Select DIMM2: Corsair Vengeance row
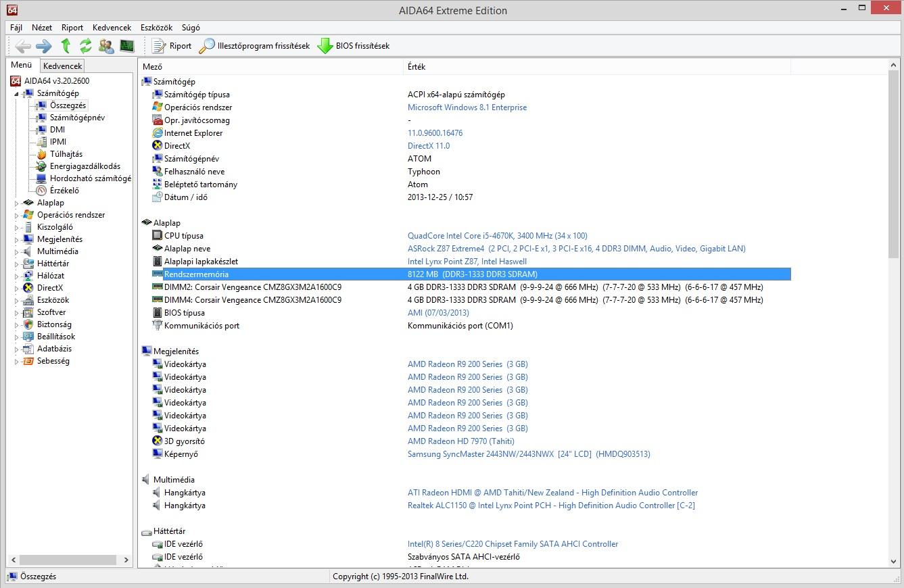This screenshot has height=588, width=904. (471, 287)
